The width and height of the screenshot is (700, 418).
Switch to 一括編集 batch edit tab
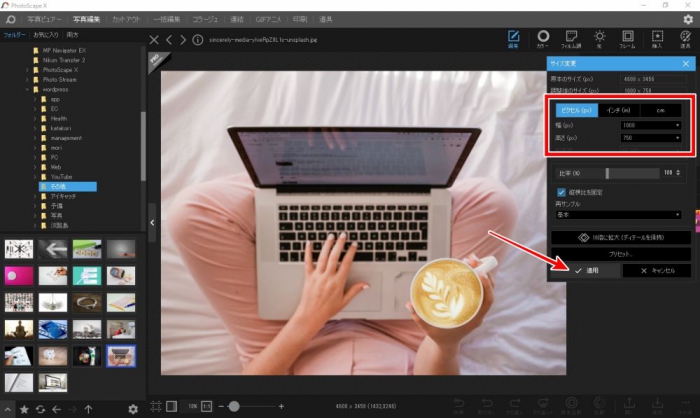point(167,19)
